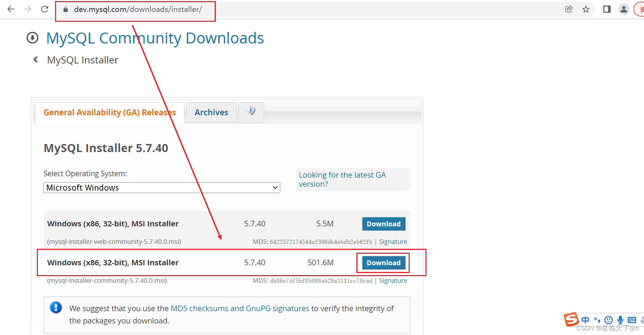Open Signature link for web-community msi

[x=393, y=242]
